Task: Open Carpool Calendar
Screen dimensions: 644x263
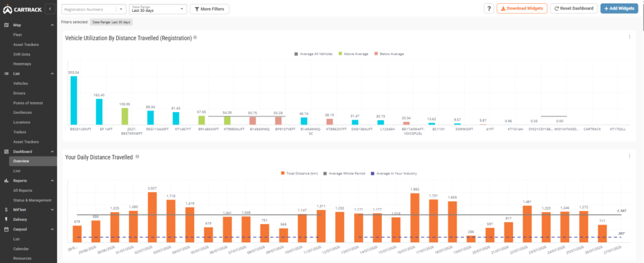Action: [21, 249]
